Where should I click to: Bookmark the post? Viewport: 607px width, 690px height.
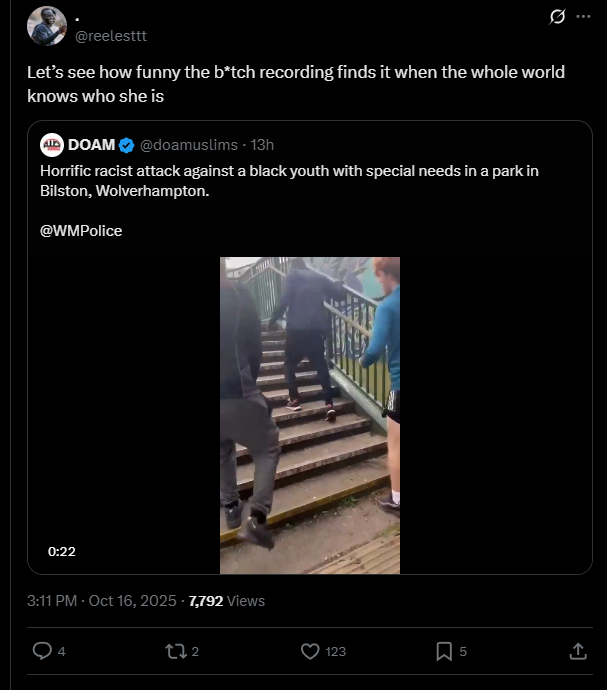[444, 651]
